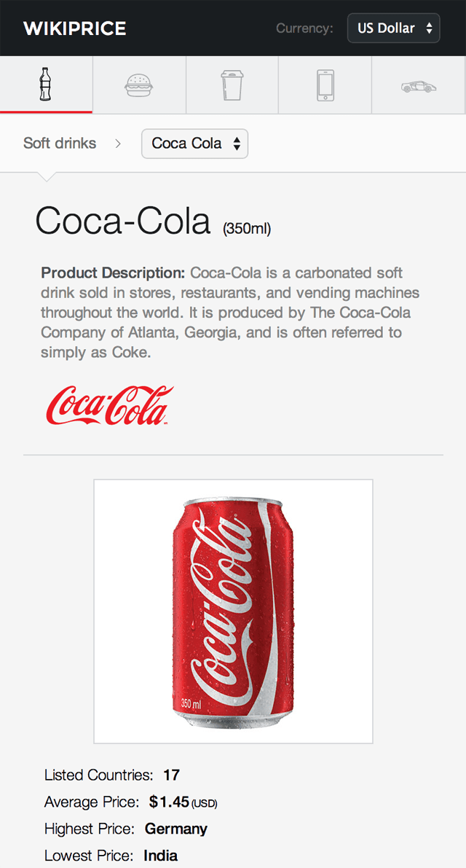Click the WIKIPRICE logo

(x=75, y=28)
